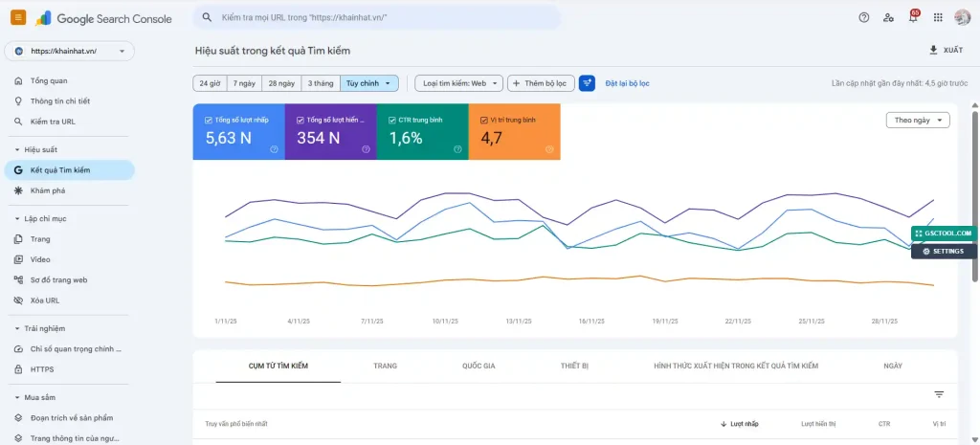980x445 pixels.
Task: Click the blue filter-view icon button
Action: coord(587,83)
